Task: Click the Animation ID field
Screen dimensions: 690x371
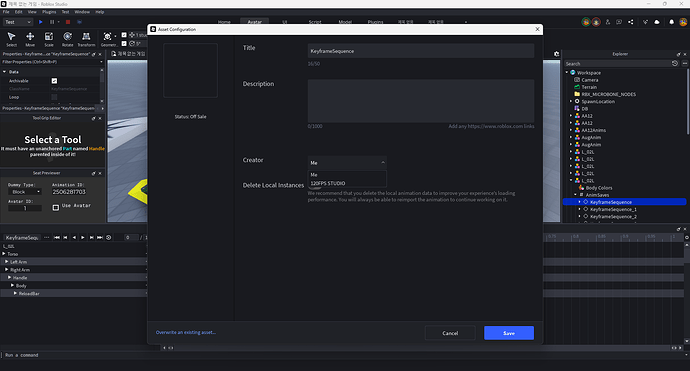Action: [69, 192]
